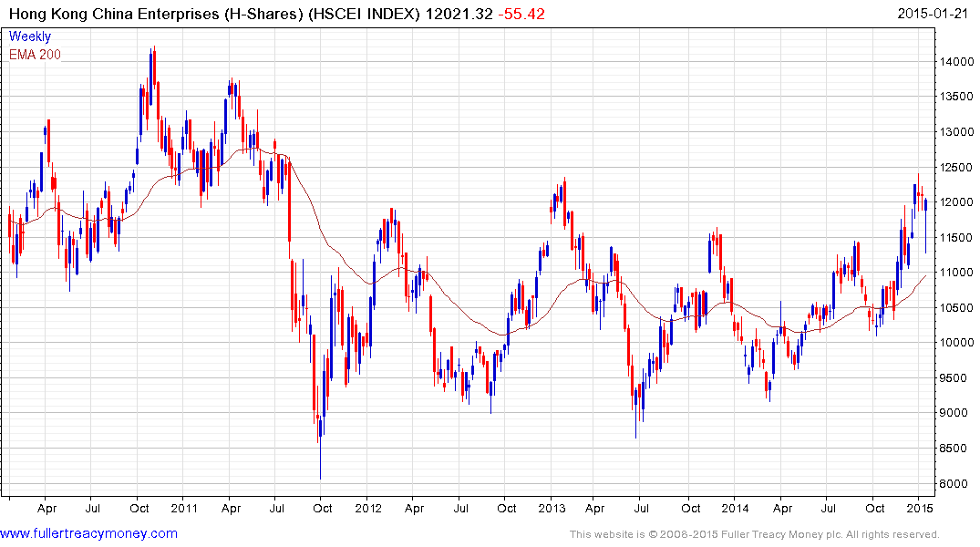
Task: Click the 14000 price axis label
Action: pos(957,62)
